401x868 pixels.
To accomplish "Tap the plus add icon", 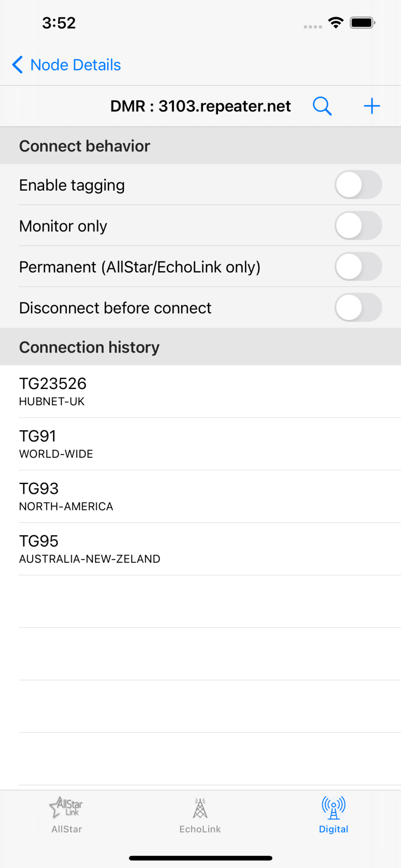I will (372, 106).
